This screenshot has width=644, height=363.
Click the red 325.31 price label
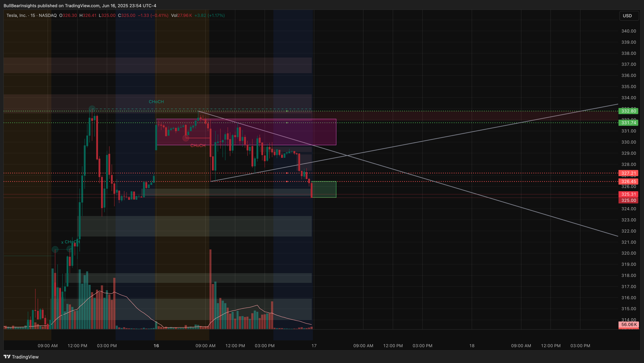coord(628,194)
